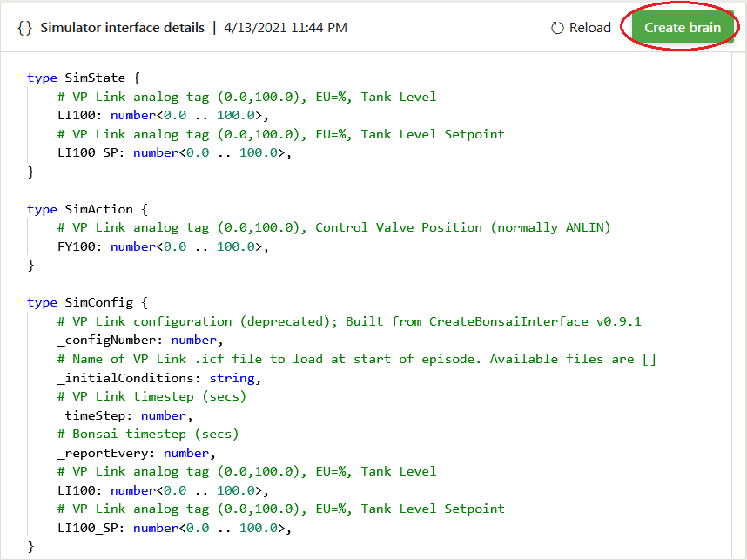747x560 pixels.
Task: Click the '_reportEvery: number' line
Action: coord(136,453)
